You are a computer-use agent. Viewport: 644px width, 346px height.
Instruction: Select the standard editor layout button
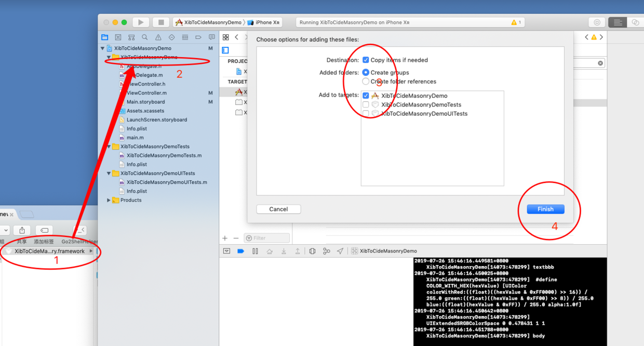tap(618, 22)
